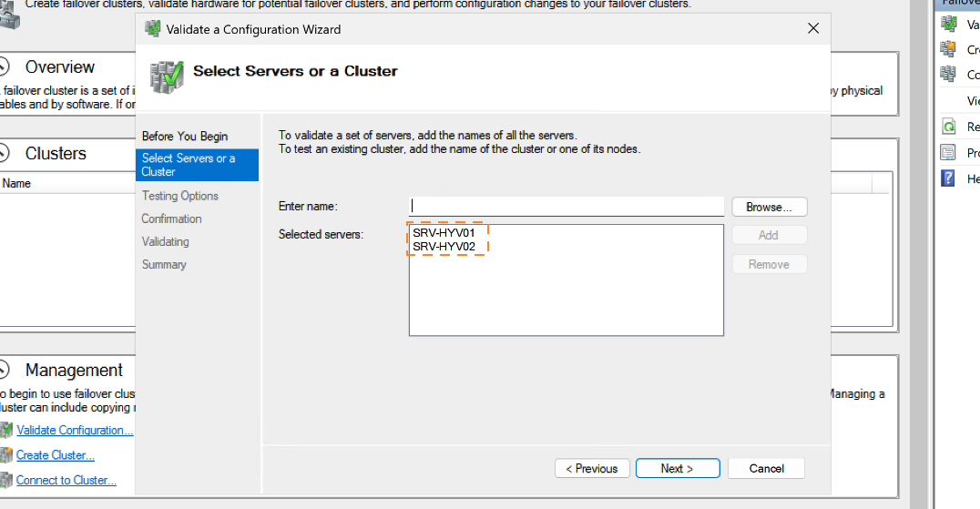
Task: Open Help via the question mark icon
Action: 949,178
